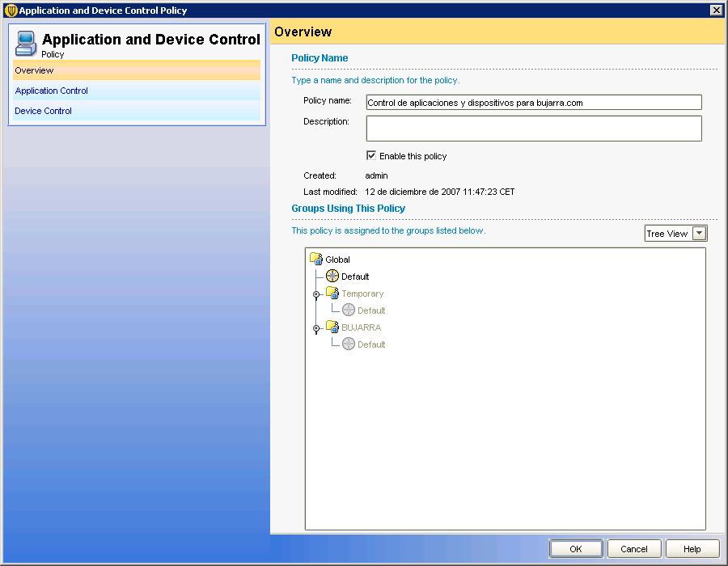Click the Default icon under Temporary group
The height and width of the screenshot is (566, 728).
pos(349,310)
